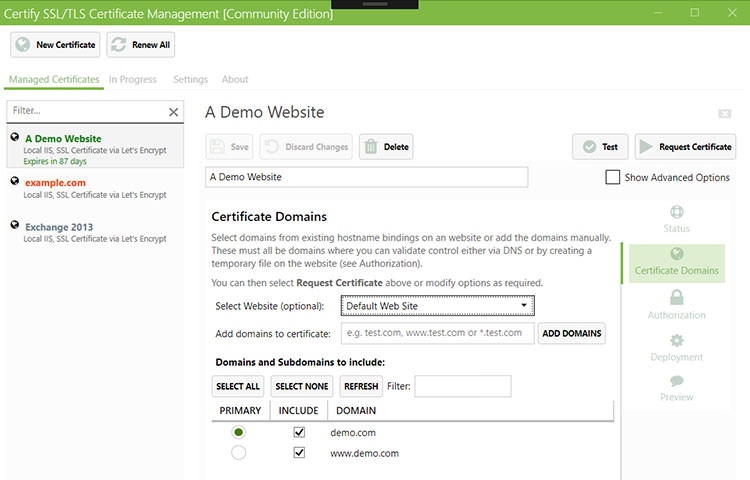Click the Delete trash can icon
Viewport: 750px width, 480px height.
click(371, 147)
